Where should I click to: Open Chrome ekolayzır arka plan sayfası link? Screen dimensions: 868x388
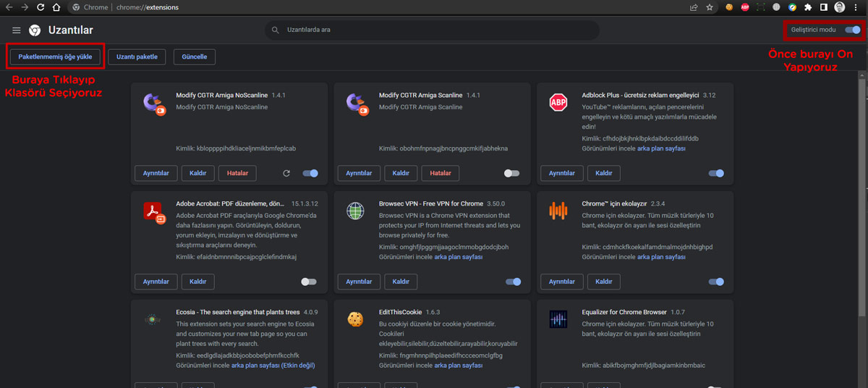[x=661, y=257]
